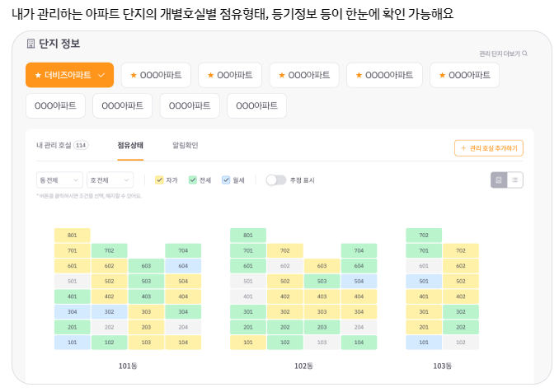Click blue unit 302 in 101동

pyautogui.click(x=110, y=312)
